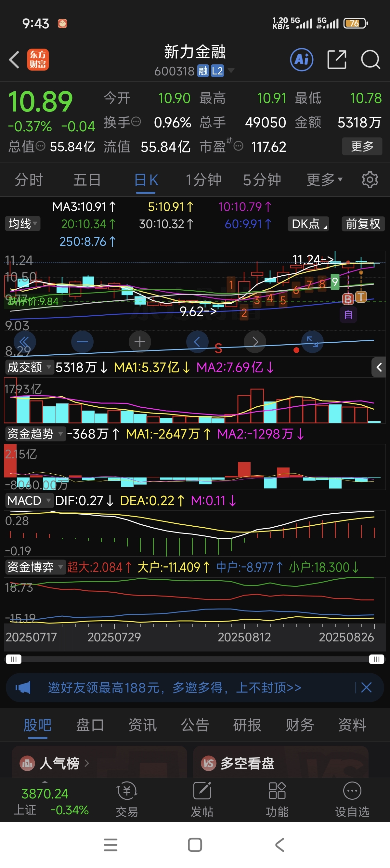Open 研报 section tab

tap(247, 725)
